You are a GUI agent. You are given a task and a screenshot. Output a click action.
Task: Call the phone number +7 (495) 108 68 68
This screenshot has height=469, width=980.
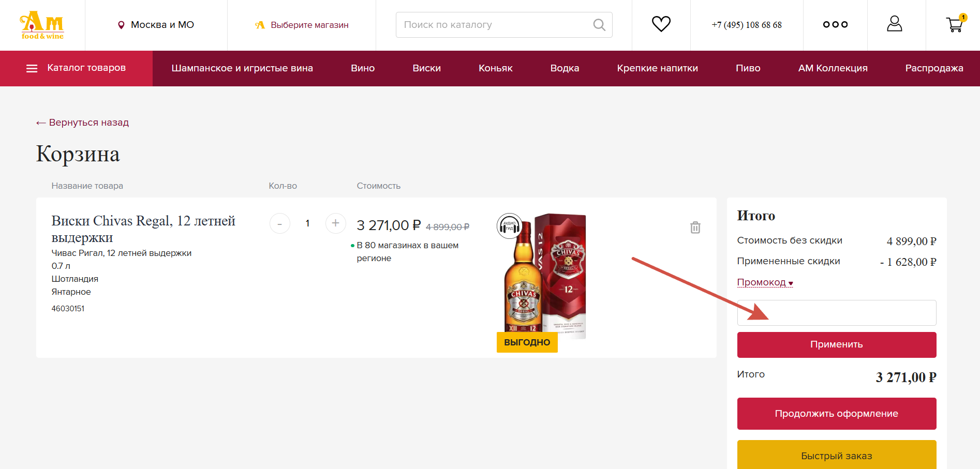pos(746,25)
